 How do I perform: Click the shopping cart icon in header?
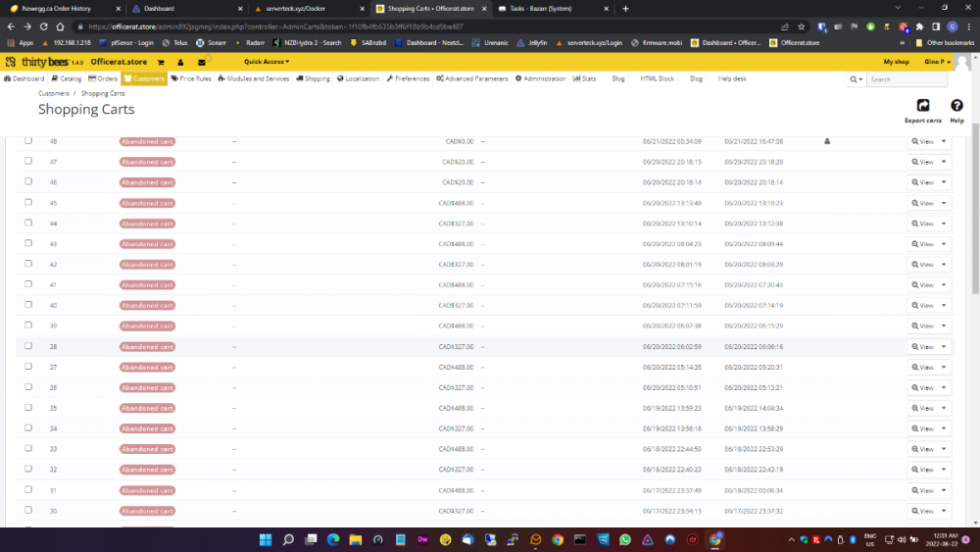click(x=161, y=62)
